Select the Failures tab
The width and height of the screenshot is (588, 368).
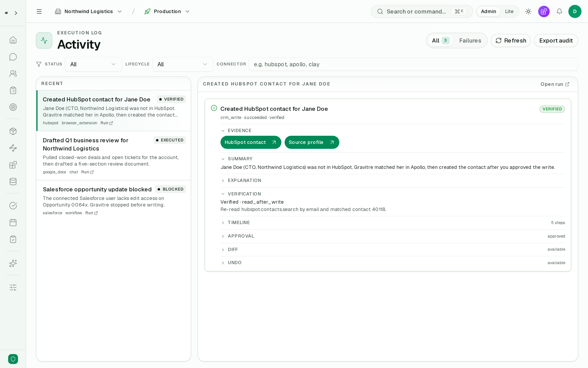click(x=470, y=40)
